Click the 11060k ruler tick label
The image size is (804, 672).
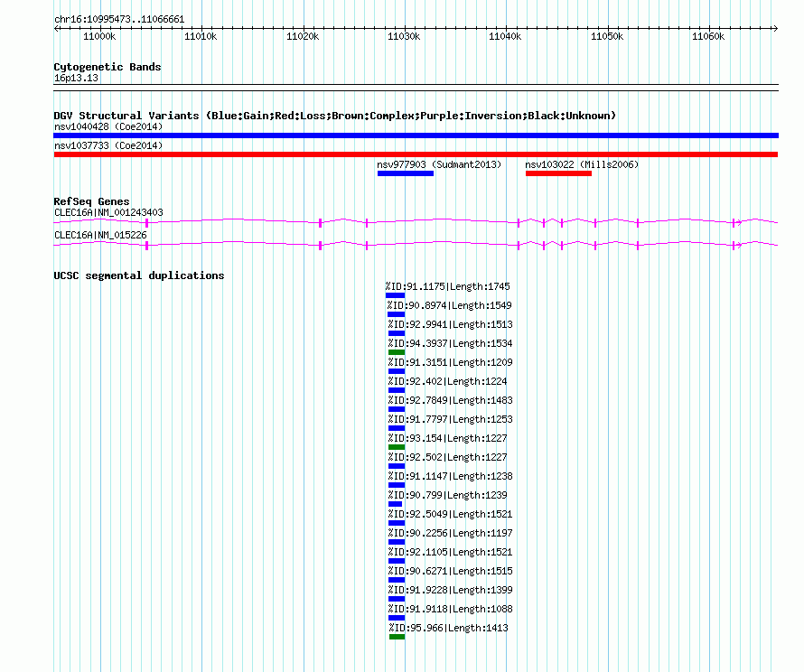coord(708,36)
